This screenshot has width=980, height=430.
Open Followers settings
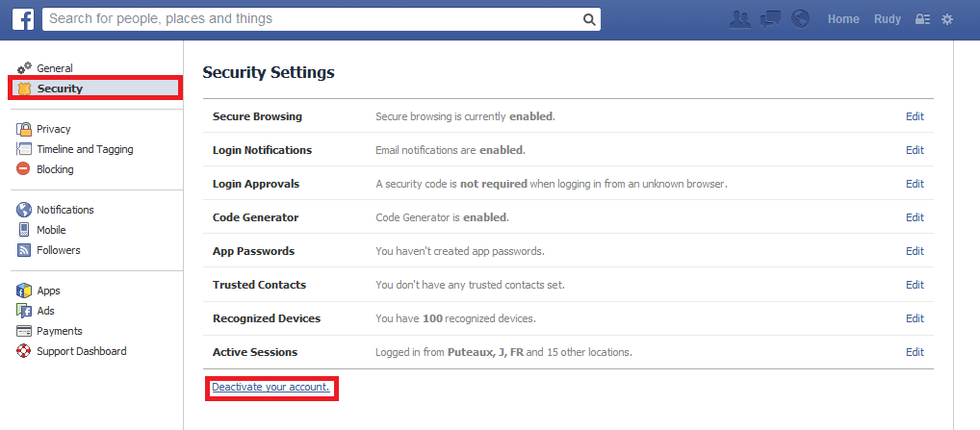[59, 250]
